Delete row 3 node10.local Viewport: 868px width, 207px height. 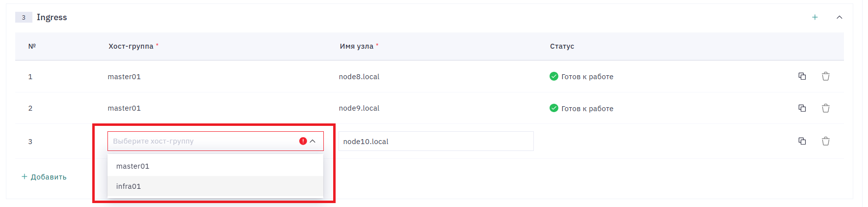(825, 141)
